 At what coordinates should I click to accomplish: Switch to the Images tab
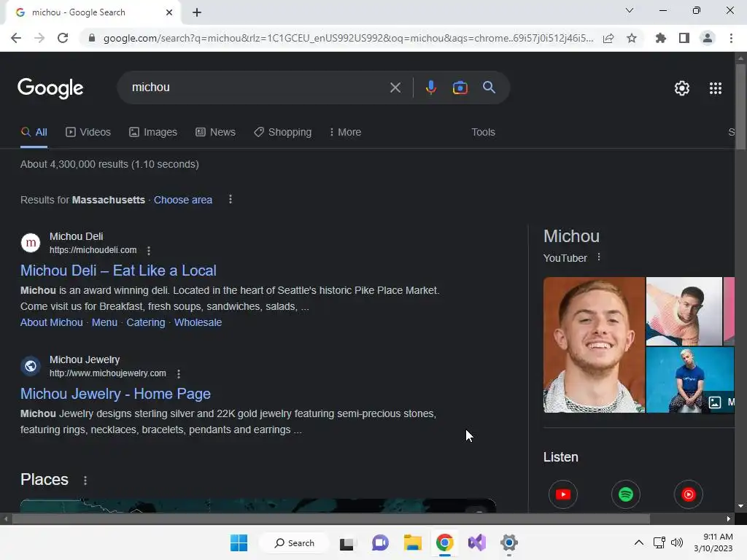coord(153,132)
